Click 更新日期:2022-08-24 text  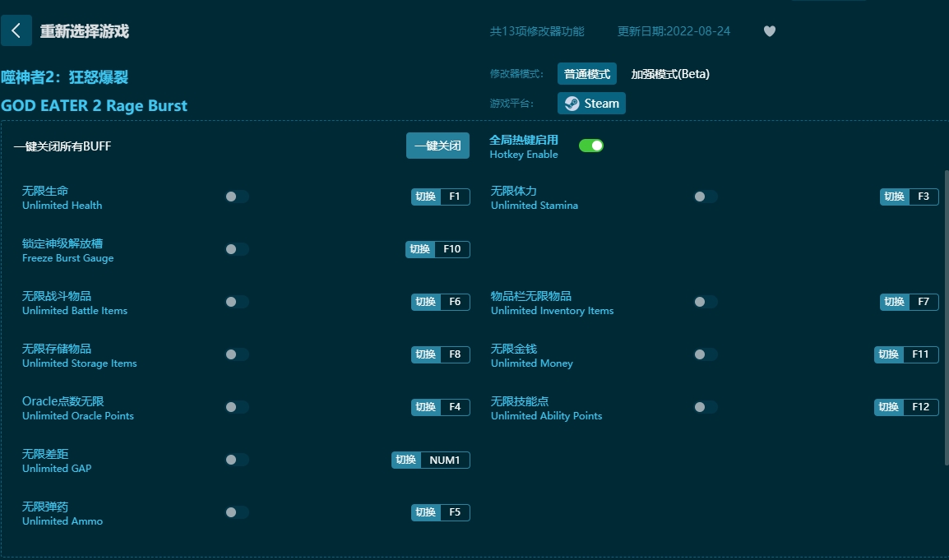pos(674,31)
